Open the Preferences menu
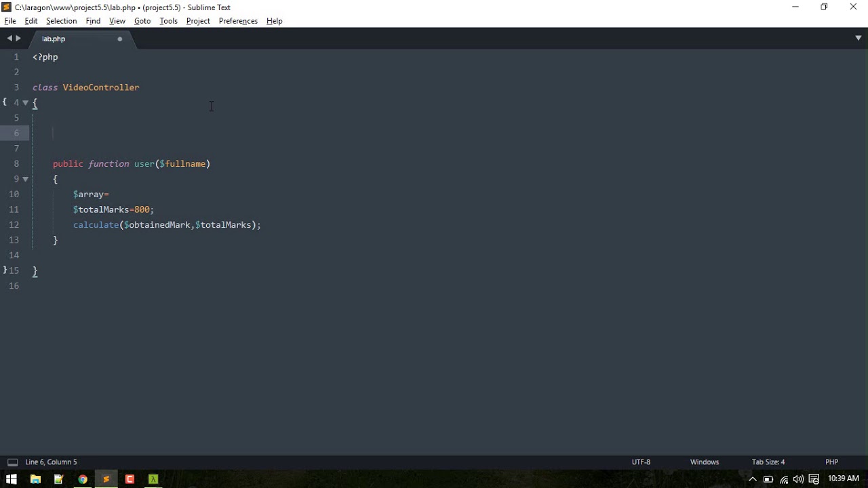The height and width of the screenshot is (488, 868). [x=238, y=21]
